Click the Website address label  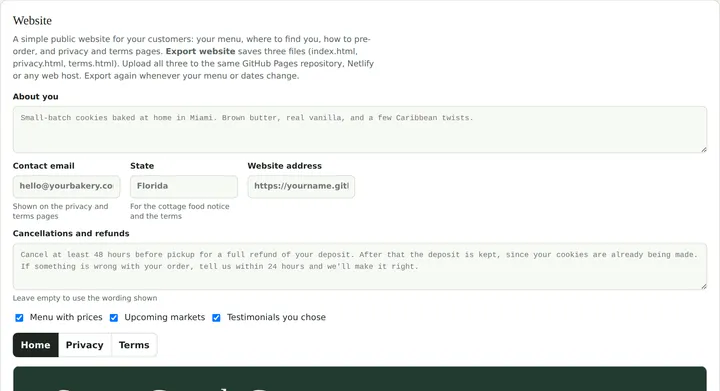tap(285, 166)
